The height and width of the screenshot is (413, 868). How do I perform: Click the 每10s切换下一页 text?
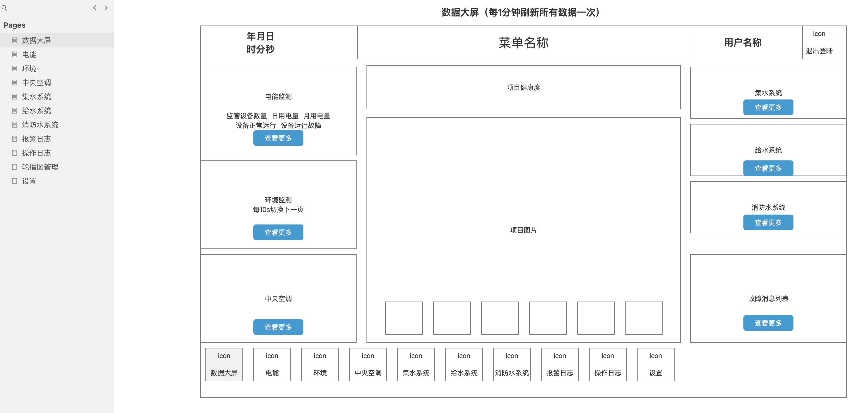[x=278, y=210]
